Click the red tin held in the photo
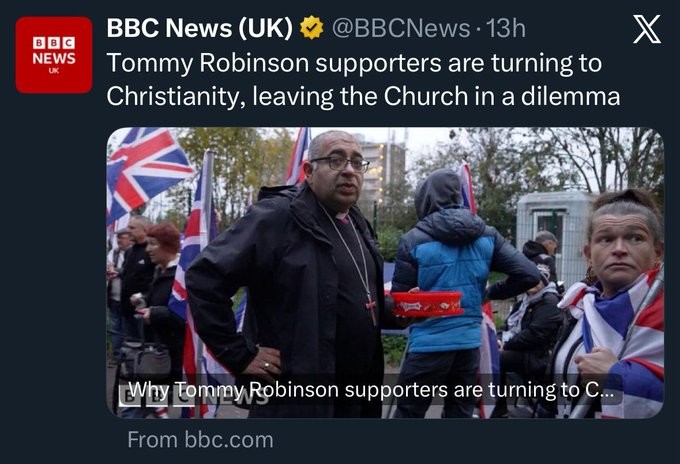 pos(427,304)
